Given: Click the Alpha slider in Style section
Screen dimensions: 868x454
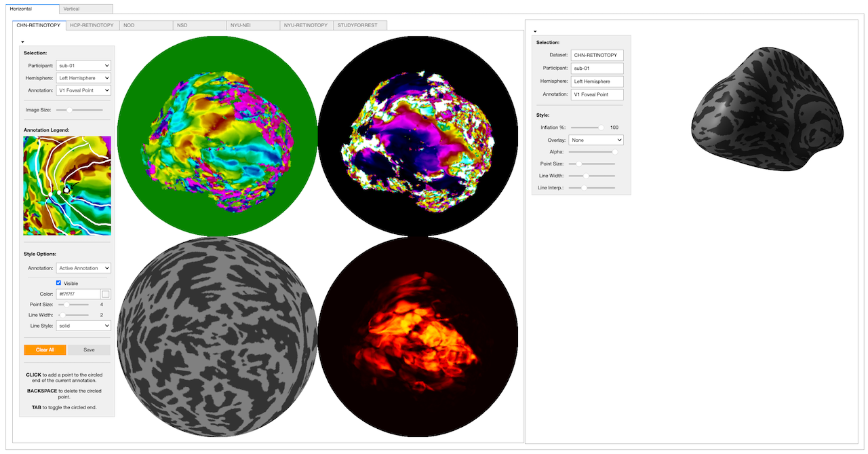Looking at the screenshot, I should coord(614,152).
